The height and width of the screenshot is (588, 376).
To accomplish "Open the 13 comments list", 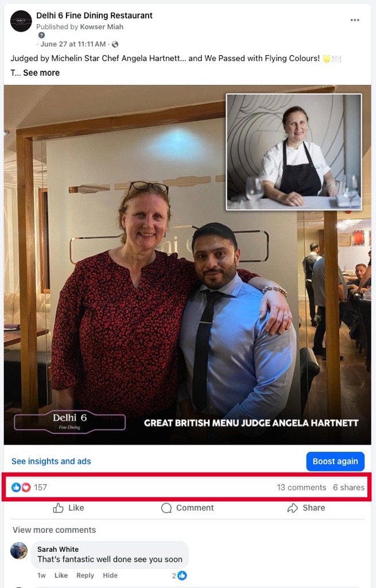I will coord(301,487).
